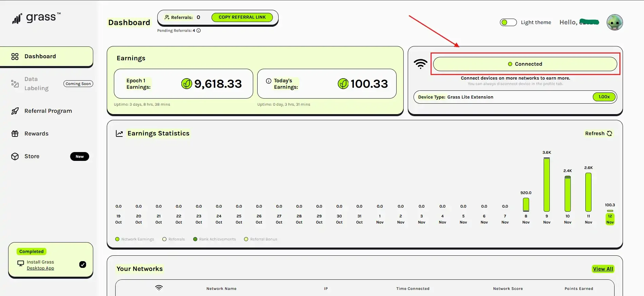Click the completed checkmark icon

(83, 265)
